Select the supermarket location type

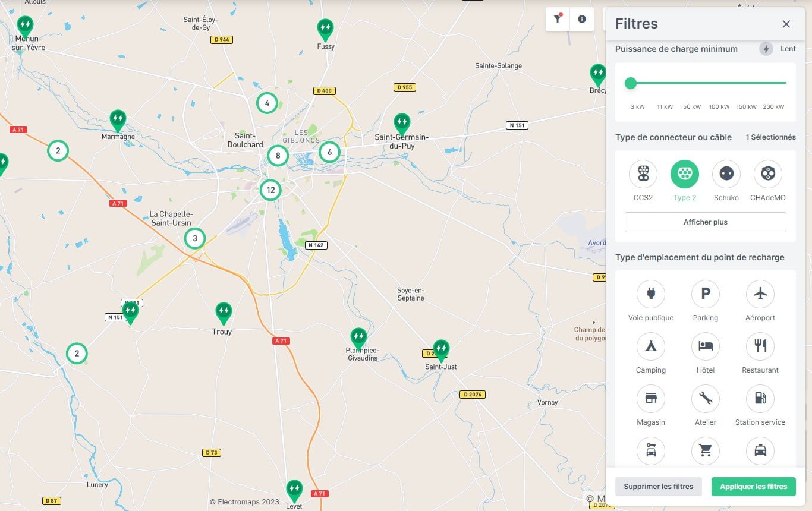(x=705, y=451)
